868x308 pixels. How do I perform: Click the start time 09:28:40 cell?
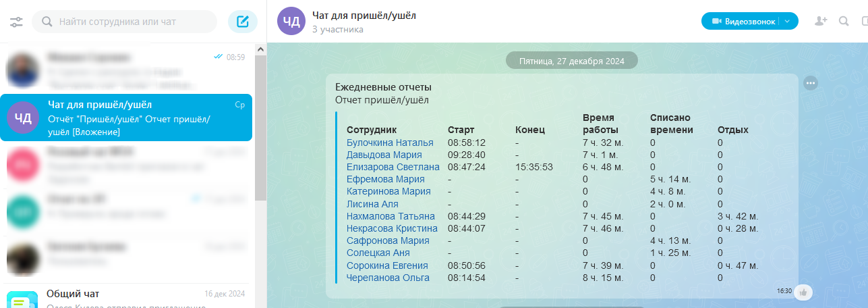pos(467,155)
